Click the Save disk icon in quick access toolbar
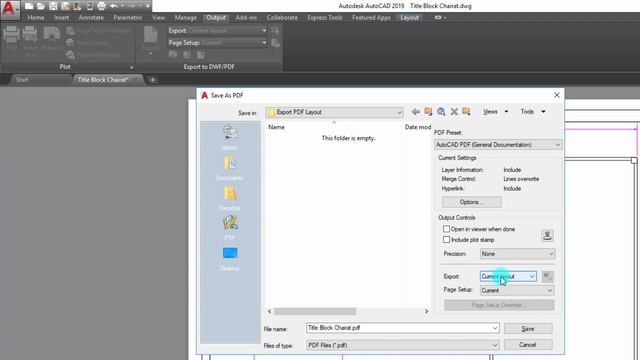The width and height of the screenshot is (640, 360). pyautogui.click(x=53, y=6)
